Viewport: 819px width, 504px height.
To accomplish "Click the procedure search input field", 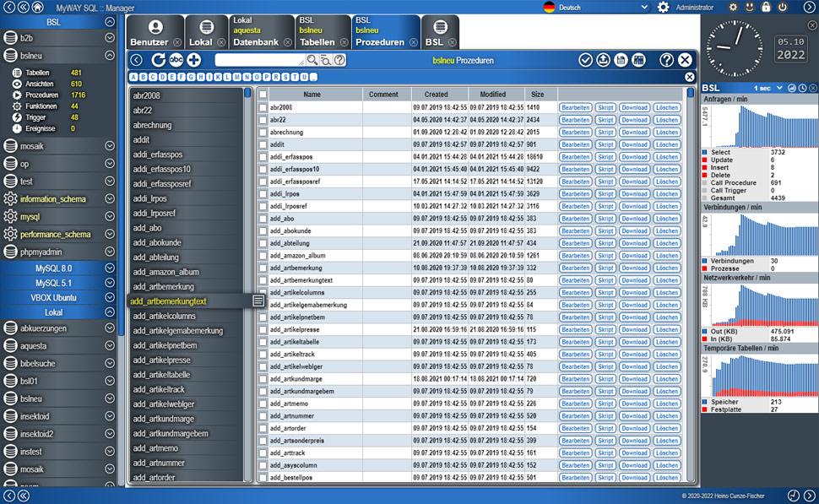I will point(258,60).
